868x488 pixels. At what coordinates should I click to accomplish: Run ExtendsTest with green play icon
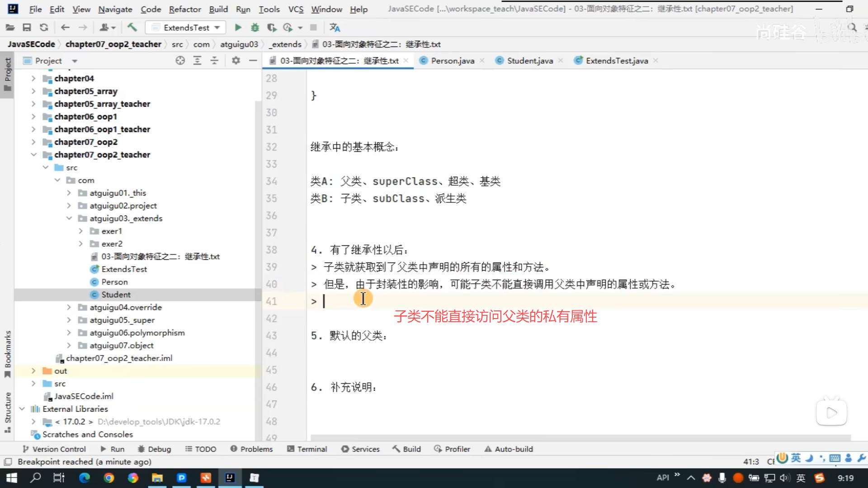pyautogui.click(x=238, y=28)
